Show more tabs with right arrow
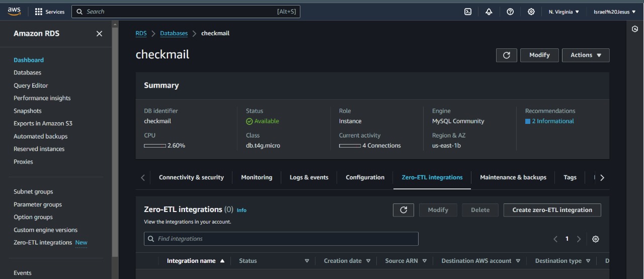 pos(602,177)
